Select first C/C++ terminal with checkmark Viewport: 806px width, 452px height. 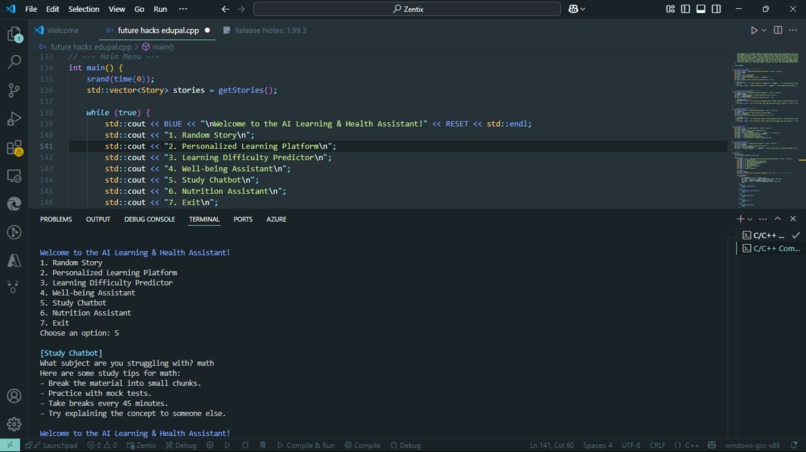point(771,235)
